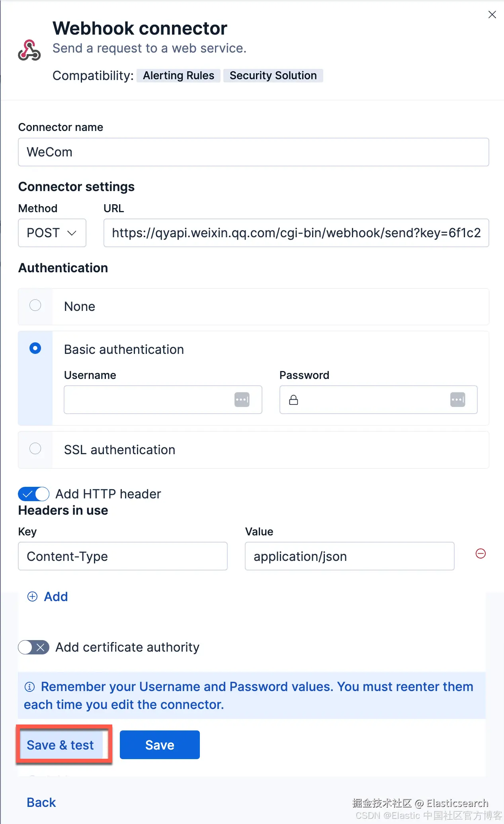Viewport: 504px width, 824px height.
Task: Click the Security Solution compatibility badge
Action: coord(273,76)
